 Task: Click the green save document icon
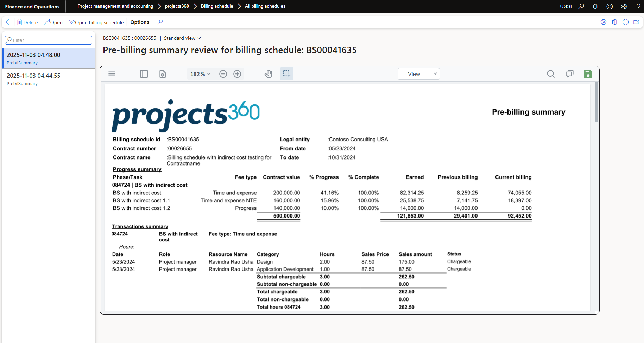[x=588, y=74]
